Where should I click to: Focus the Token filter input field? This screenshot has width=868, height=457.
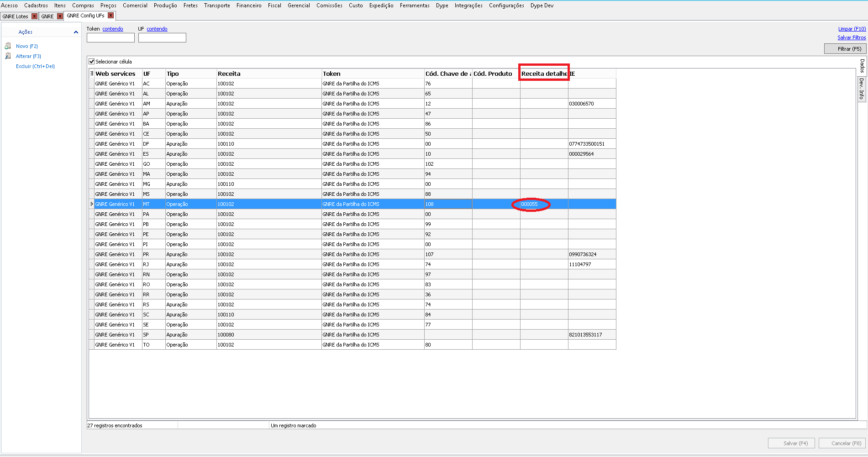click(110, 38)
